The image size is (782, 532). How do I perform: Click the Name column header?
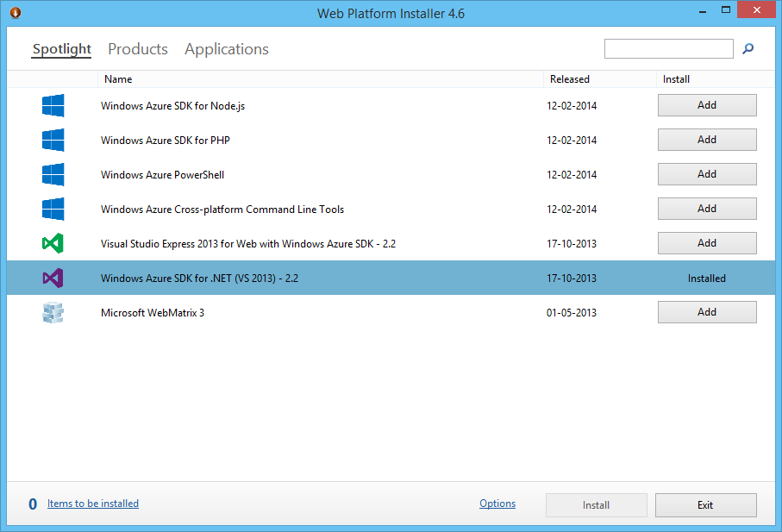click(118, 79)
